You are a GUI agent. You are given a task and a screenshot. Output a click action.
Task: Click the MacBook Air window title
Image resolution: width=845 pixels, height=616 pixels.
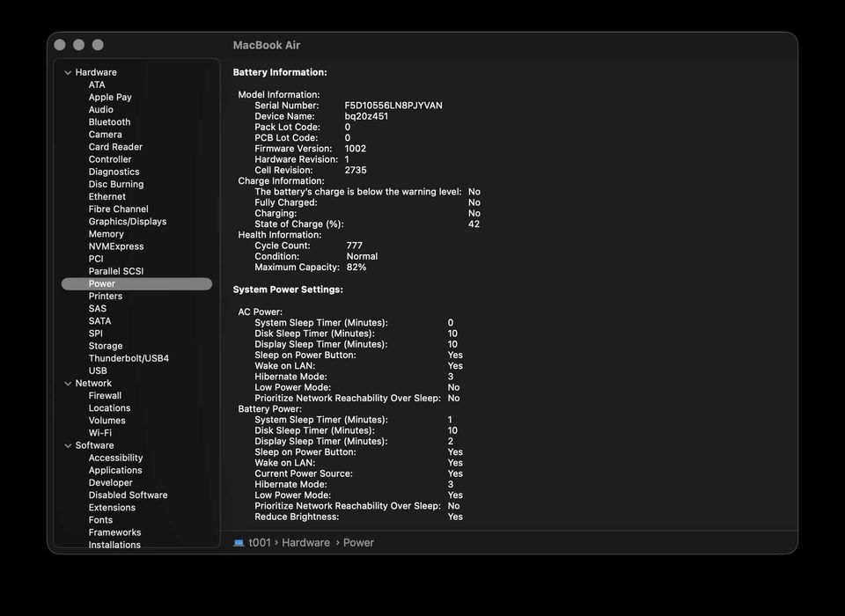pyautogui.click(x=266, y=45)
